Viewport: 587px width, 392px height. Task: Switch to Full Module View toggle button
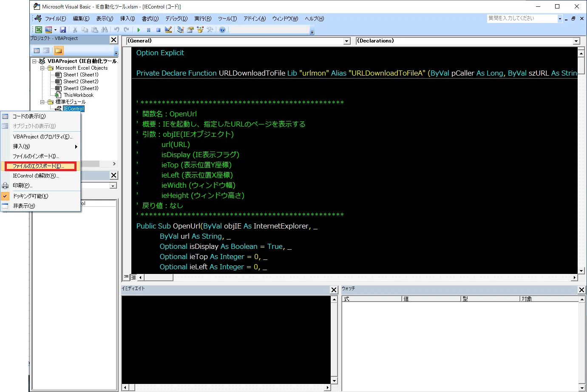(x=133, y=277)
